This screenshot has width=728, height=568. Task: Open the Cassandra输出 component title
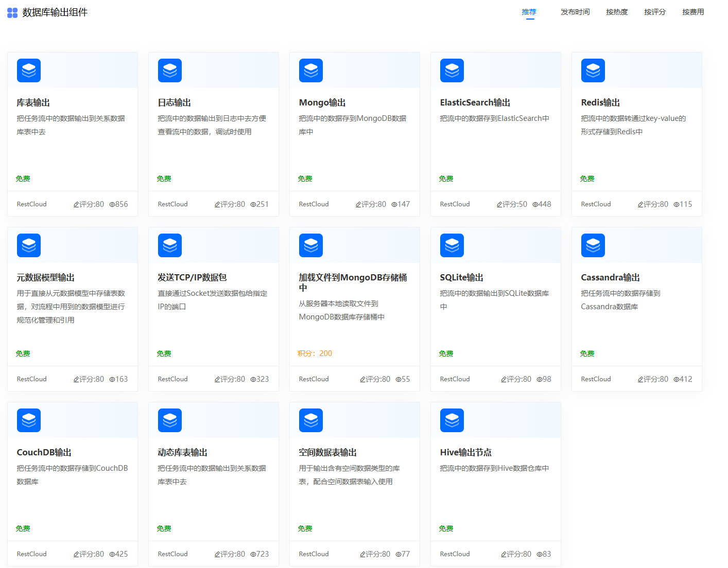tap(611, 278)
